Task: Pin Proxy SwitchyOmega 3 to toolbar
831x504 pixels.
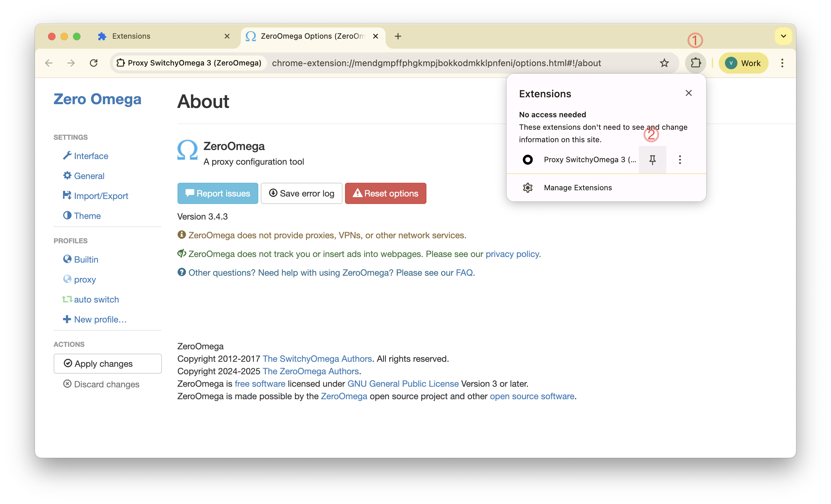Action: 652,160
